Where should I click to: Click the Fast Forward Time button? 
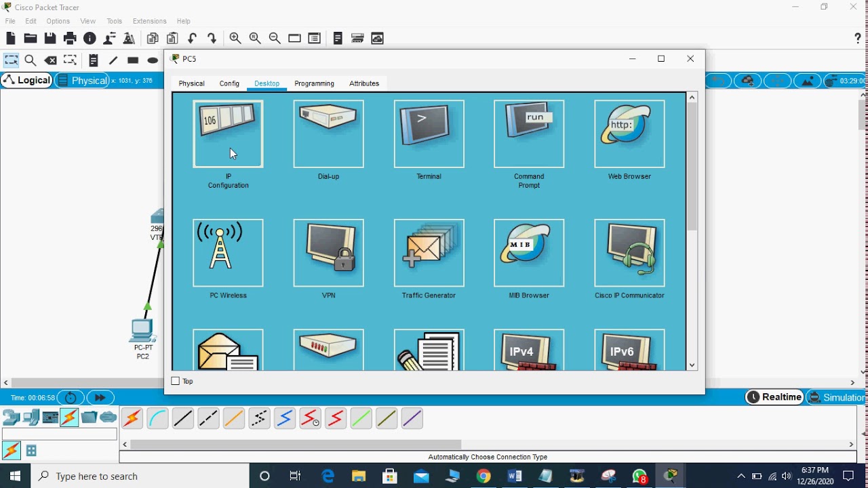coord(100,397)
